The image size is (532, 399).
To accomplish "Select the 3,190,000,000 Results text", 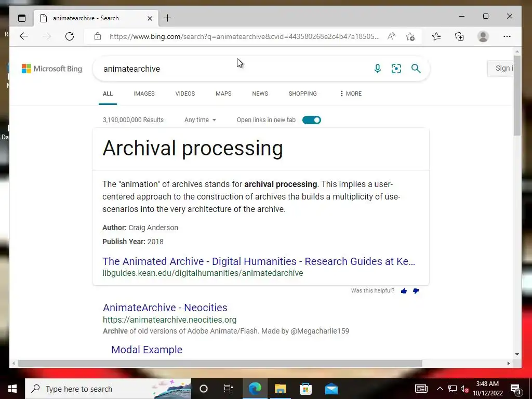I will pos(133,120).
